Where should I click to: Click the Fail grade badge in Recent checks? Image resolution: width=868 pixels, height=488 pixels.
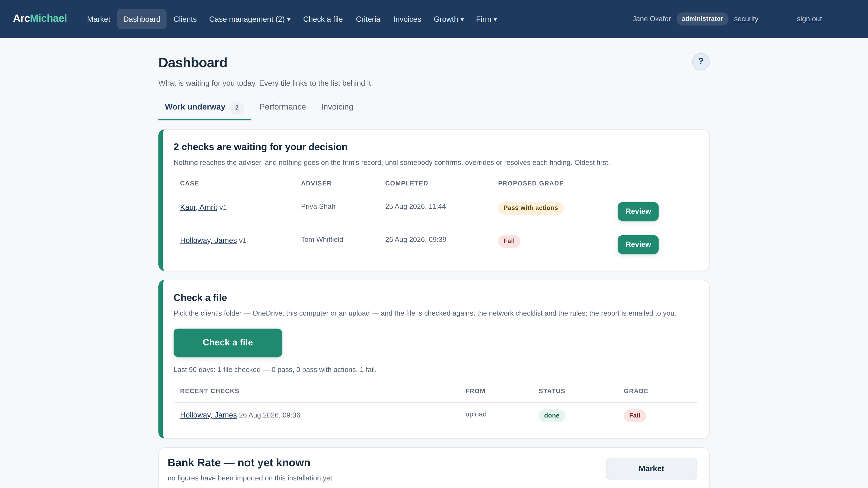tap(634, 416)
